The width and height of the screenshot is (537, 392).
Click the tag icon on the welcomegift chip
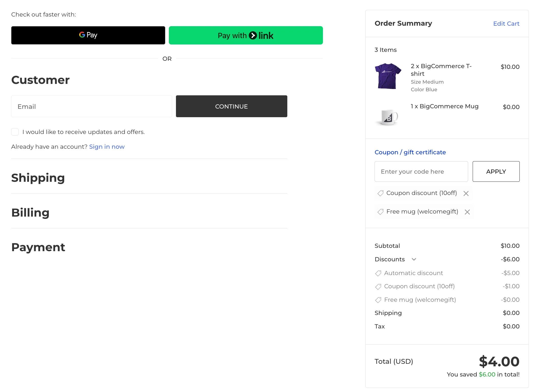(x=380, y=212)
